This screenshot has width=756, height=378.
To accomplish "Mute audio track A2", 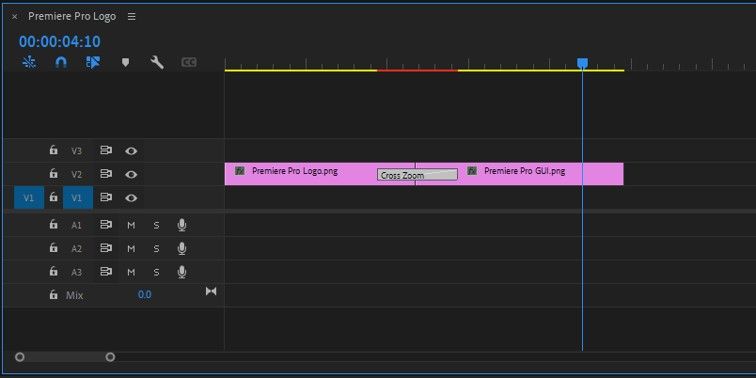I will click(131, 249).
